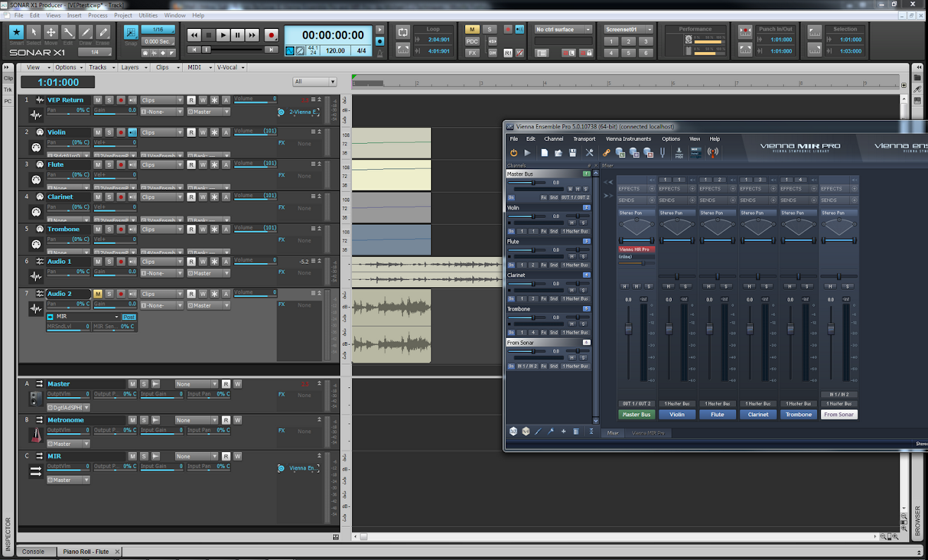This screenshot has height=560, width=928.
Task: Toggle PDC override button
Action: [472, 42]
